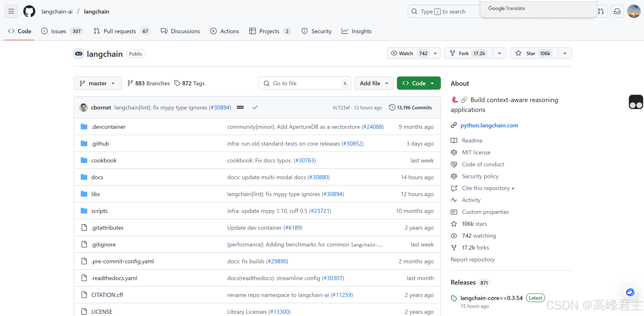Expand the Add file dropdown

pyautogui.click(x=374, y=83)
